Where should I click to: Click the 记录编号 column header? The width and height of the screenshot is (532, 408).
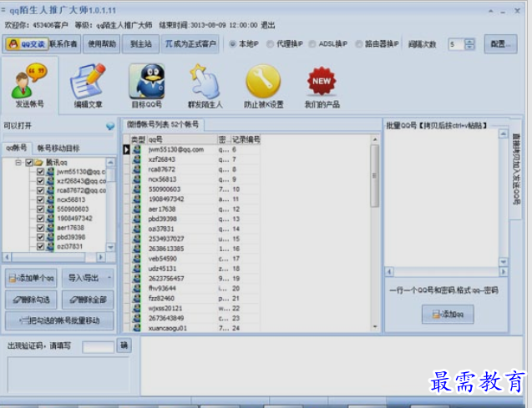[246, 139]
